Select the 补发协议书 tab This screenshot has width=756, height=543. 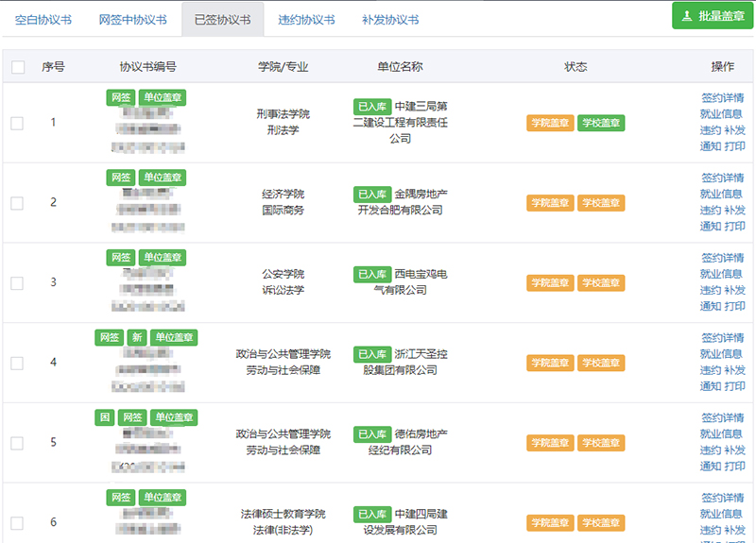[390, 20]
